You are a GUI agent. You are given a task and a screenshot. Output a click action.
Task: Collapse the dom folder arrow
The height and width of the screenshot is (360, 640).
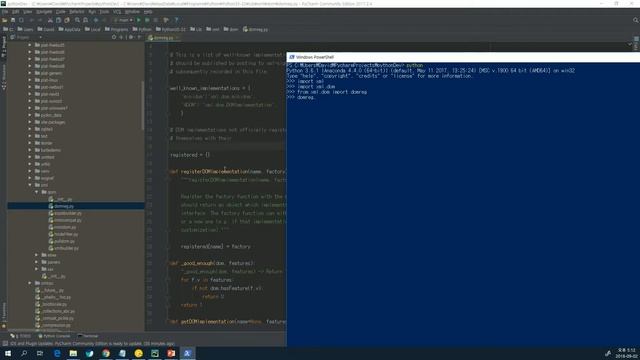coord(36,192)
